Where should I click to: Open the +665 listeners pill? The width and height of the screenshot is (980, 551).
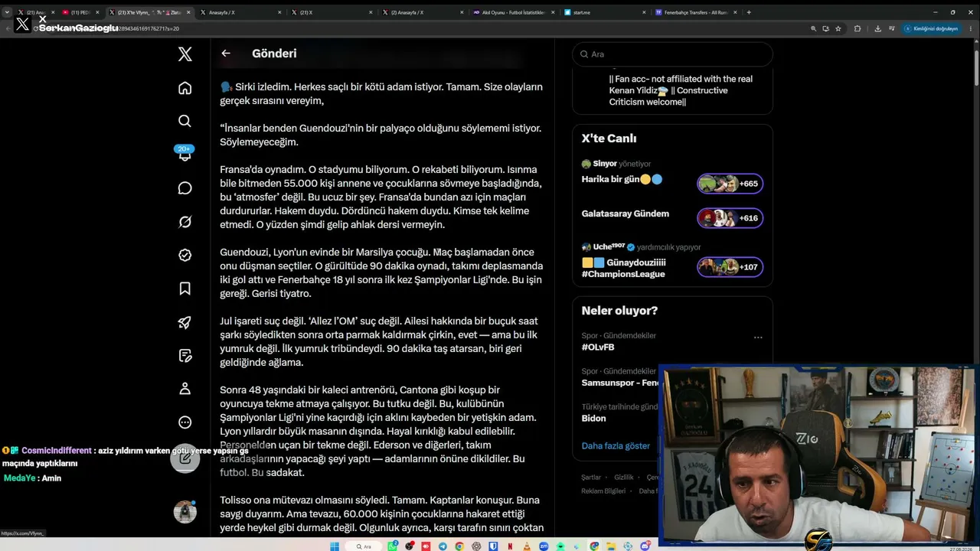tap(730, 184)
